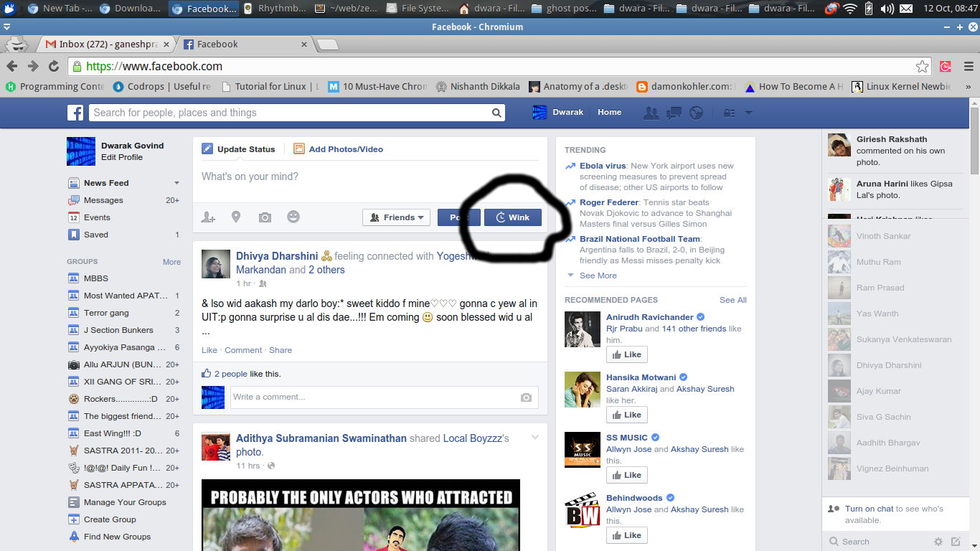Expand More link beside GROUPS
The height and width of the screenshot is (551, 980).
(x=171, y=262)
